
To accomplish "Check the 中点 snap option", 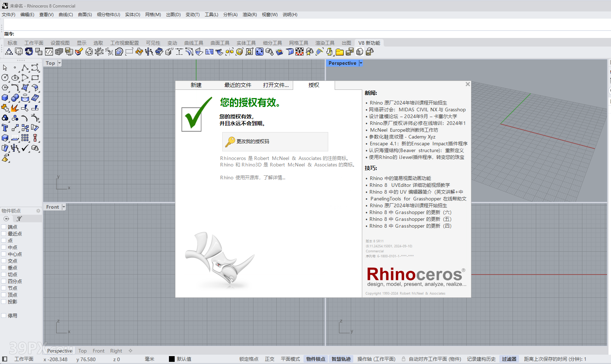I will coord(4,247).
